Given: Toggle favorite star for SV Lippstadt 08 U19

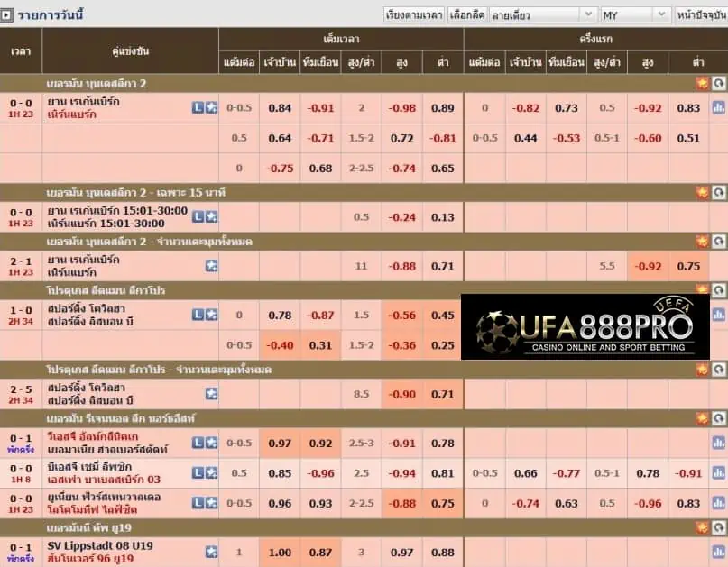Looking at the screenshot, I should [211, 552].
